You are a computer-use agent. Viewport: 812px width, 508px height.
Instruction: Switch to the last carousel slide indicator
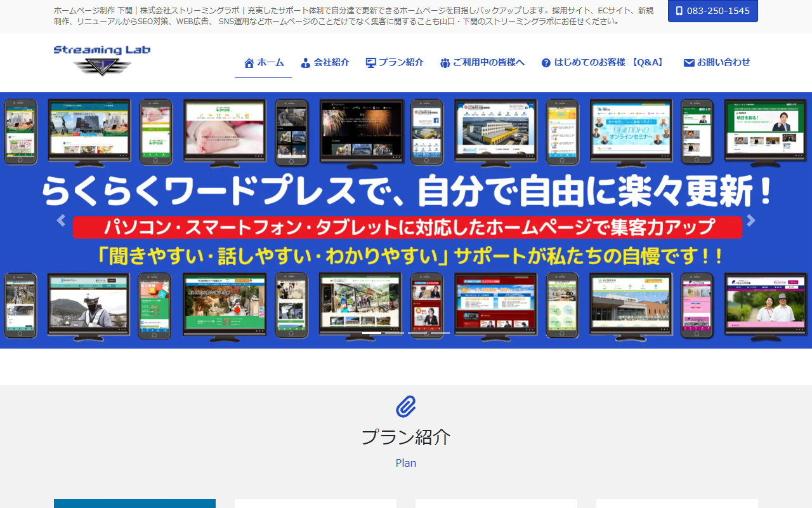click(x=440, y=333)
